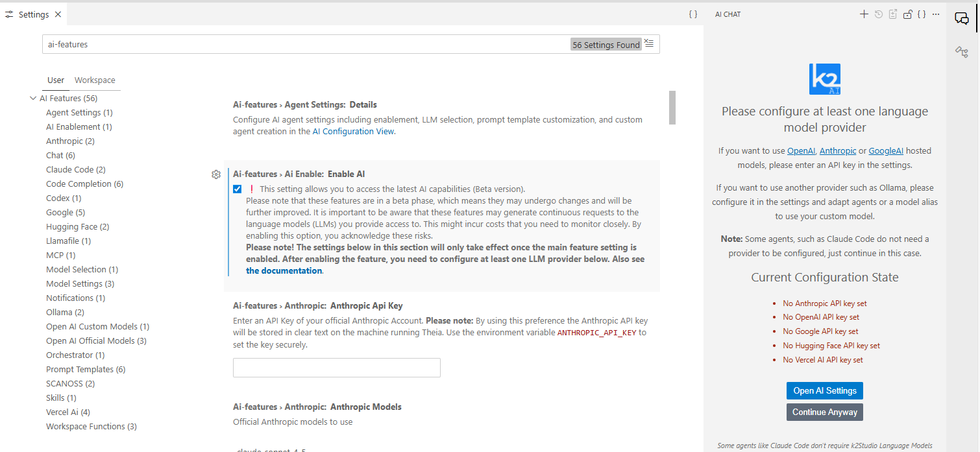980x452 pixels.
Task: Click the lock icon in AI Chat toolbar
Action: (908, 14)
